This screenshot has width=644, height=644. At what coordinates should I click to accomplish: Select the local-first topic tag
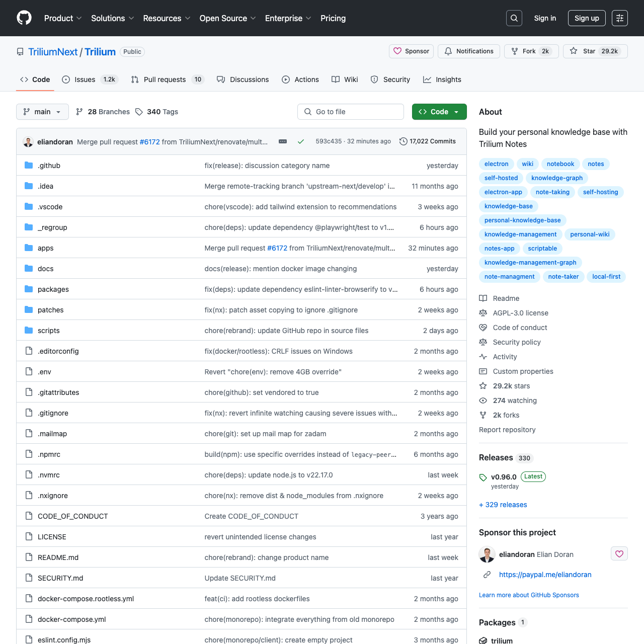606,277
